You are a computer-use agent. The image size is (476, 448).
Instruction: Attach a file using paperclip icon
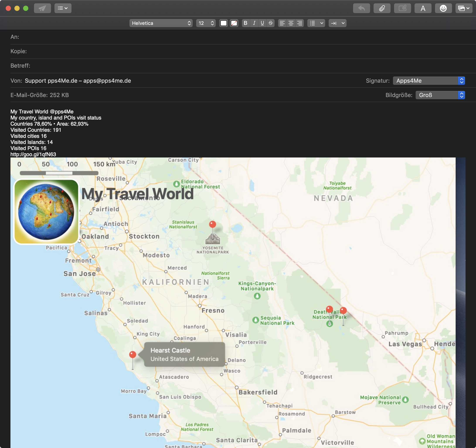click(x=382, y=8)
